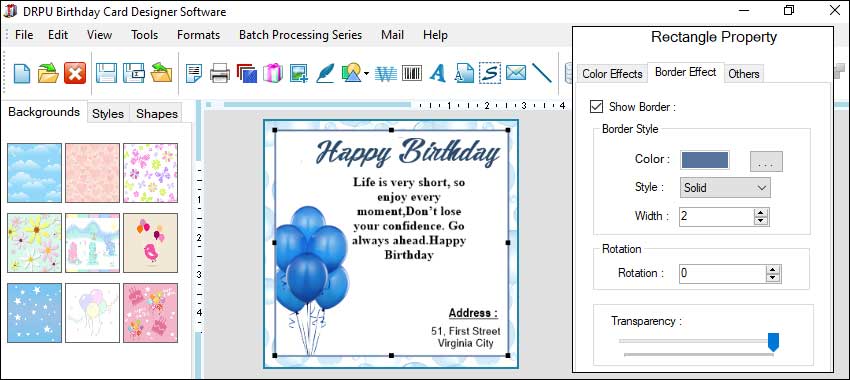Click the pink gift box icon

pos(273,73)
